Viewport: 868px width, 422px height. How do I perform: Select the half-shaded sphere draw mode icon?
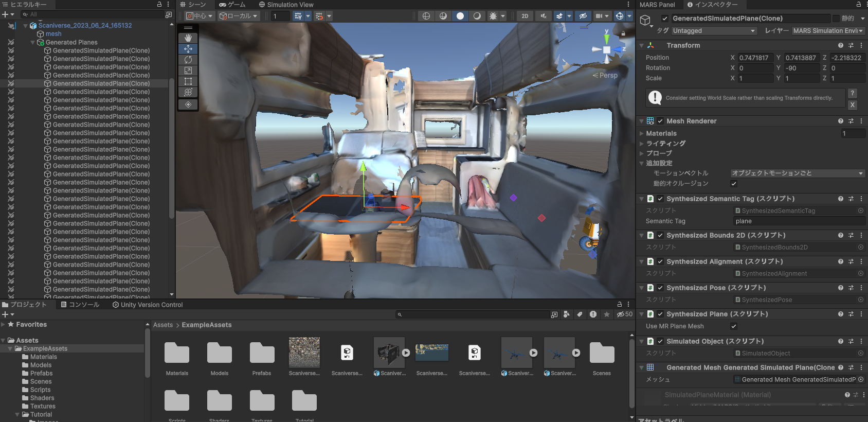pyautogui.click(x=477, y=16)
